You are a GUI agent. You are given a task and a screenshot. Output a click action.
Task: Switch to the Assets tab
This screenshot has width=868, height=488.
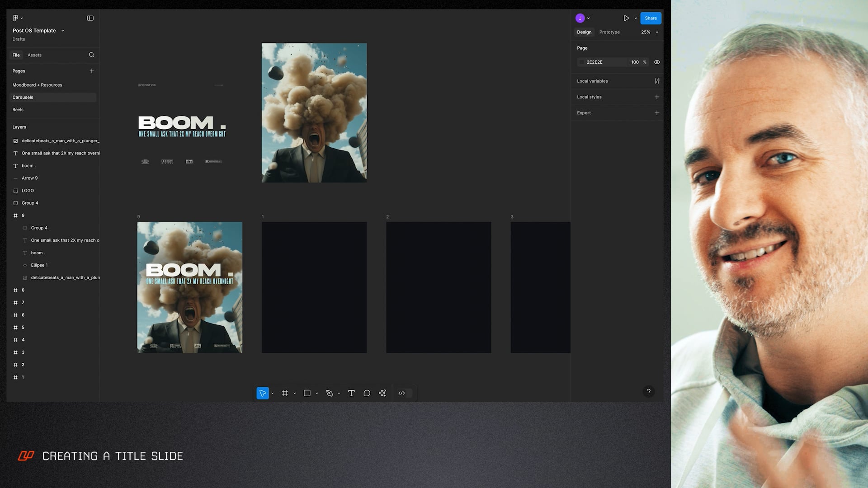click(34, 55)
